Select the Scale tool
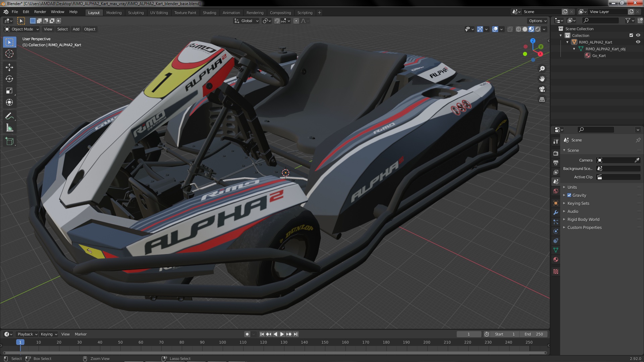 [x=9, y=90]
